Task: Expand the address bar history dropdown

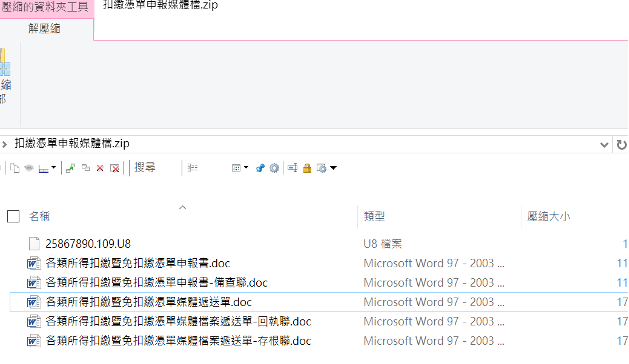Action: point(604,145)
